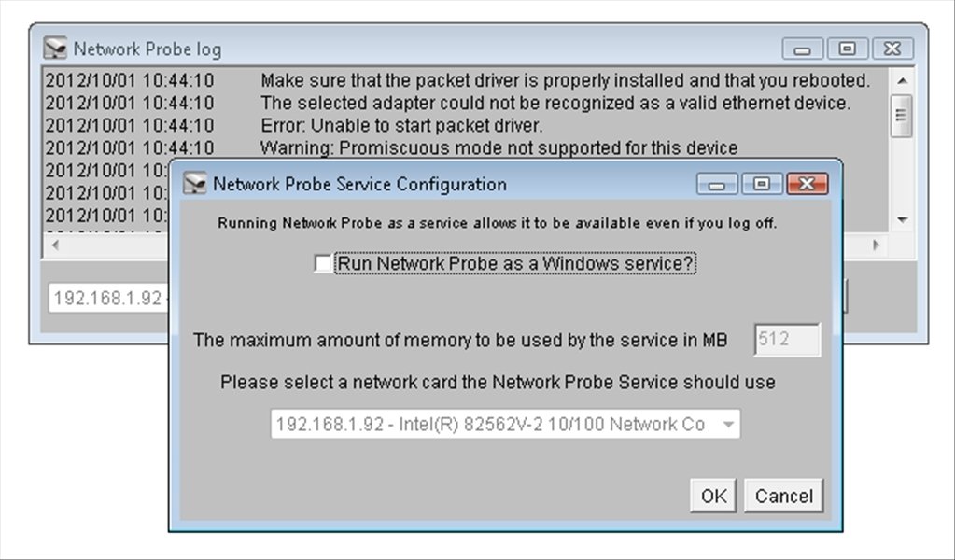Click the OK button

(713, 496)
